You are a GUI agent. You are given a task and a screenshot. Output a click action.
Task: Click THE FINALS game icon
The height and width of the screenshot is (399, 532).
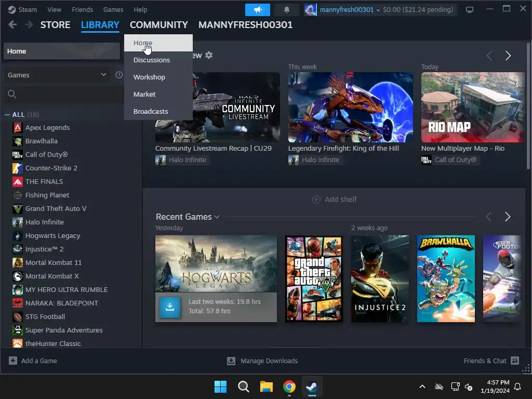tap(18, 181)
